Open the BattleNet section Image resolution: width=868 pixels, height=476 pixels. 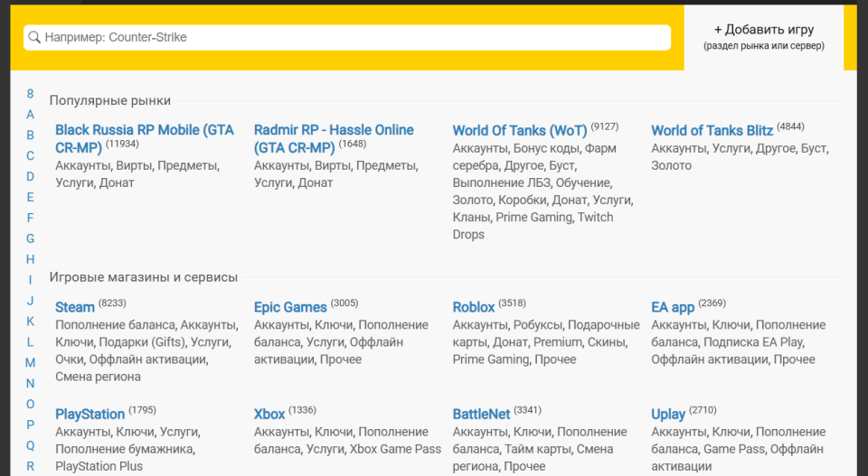tap(482, 414)
